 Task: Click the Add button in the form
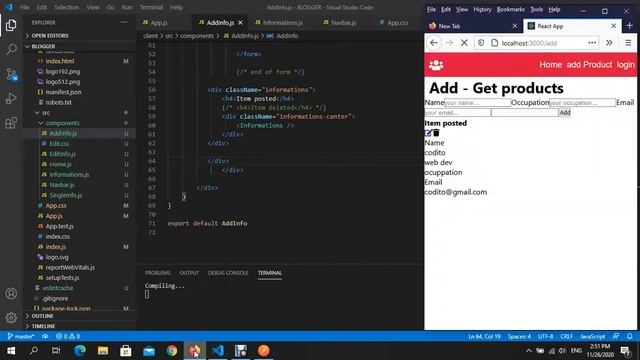[565, 113]
